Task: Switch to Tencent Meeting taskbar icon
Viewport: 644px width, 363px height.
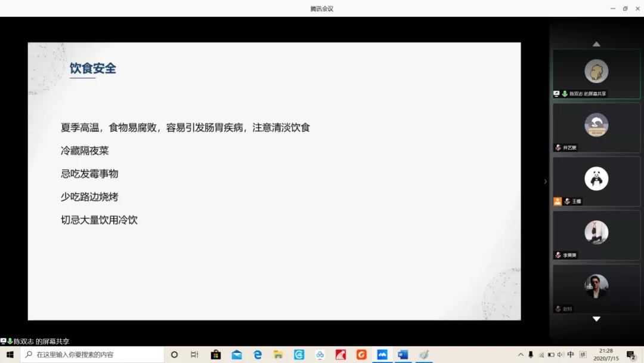Action: [382, 355]
